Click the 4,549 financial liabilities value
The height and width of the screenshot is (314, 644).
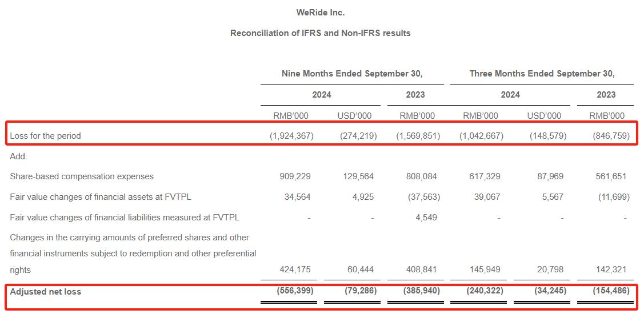[x=426, y=218]
